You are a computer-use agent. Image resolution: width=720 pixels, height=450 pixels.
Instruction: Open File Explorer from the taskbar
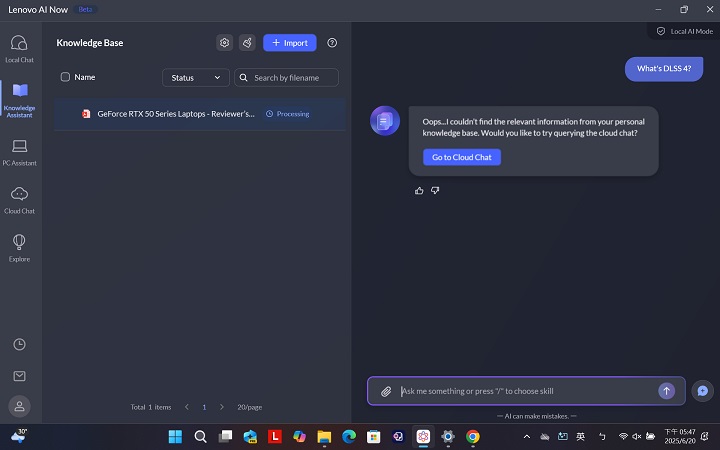click(x=324, y=437)
